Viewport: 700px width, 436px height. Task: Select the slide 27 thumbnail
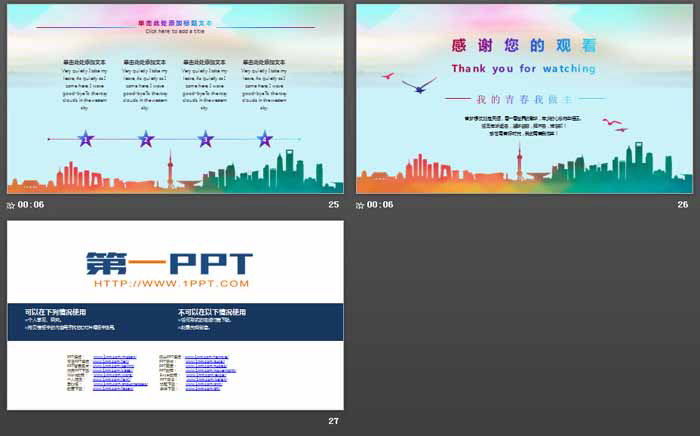pyautogui.click(x=175, y=315)
